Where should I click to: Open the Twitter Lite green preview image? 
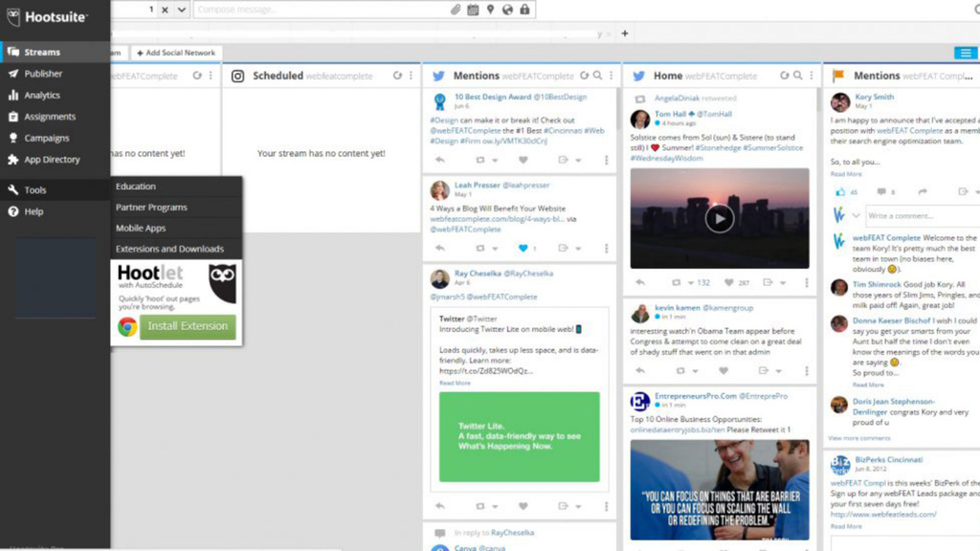(520, 436)
